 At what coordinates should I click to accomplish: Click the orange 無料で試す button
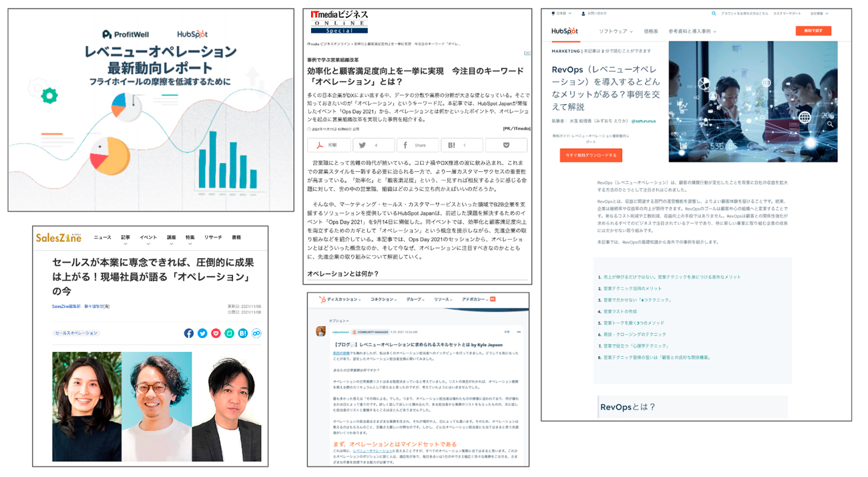coord(813,31)
